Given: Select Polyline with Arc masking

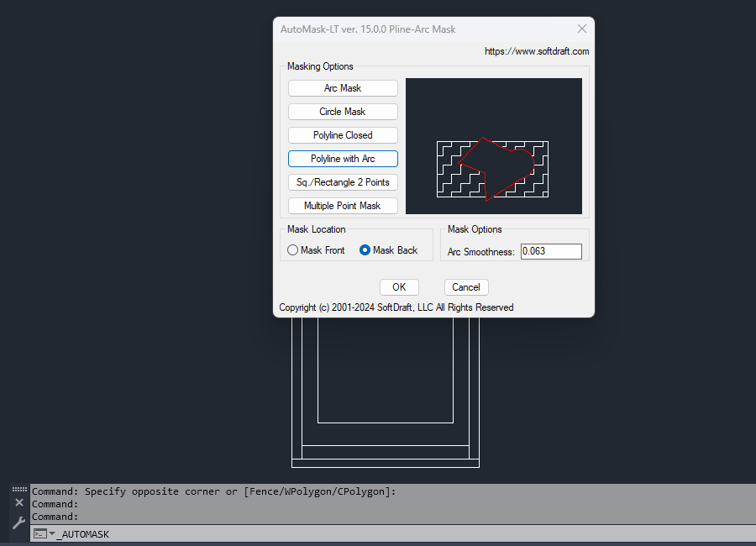Looking at the screenshot, I should pyautogui.click(x=342, y=158).
